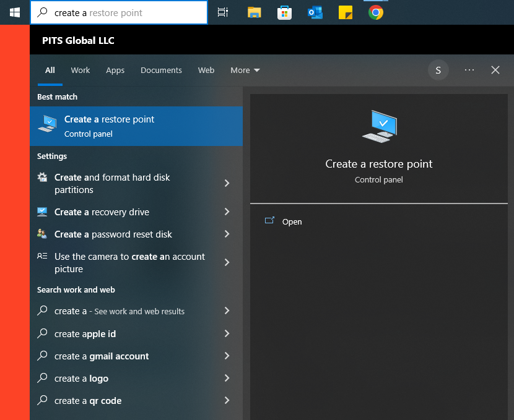Click search icon beside 'create a - See work'
This screenshot has width=514, height=420.
42,311
